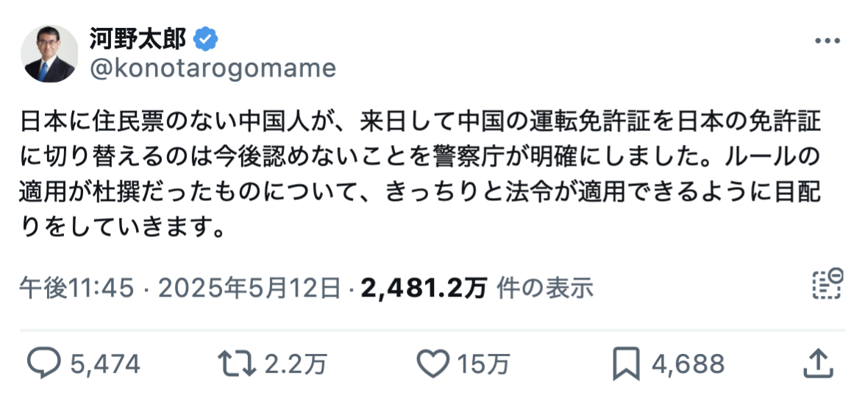Click the 5,474 replies count
The width and height of the screenshot is (868, 393).
105,364
